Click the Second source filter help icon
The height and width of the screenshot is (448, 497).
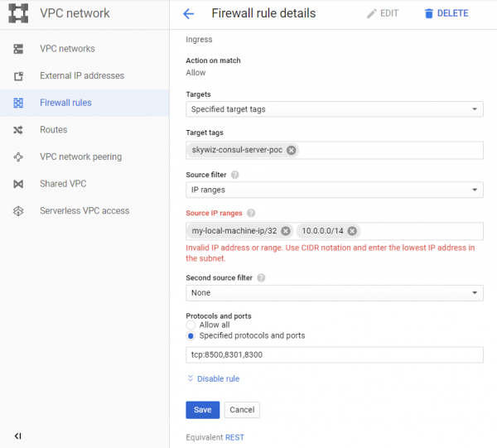pos(261,277)
